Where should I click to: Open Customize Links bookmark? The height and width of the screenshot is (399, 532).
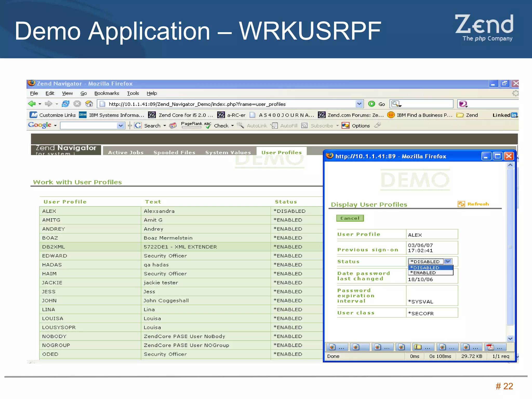click(x=53, y=115)
